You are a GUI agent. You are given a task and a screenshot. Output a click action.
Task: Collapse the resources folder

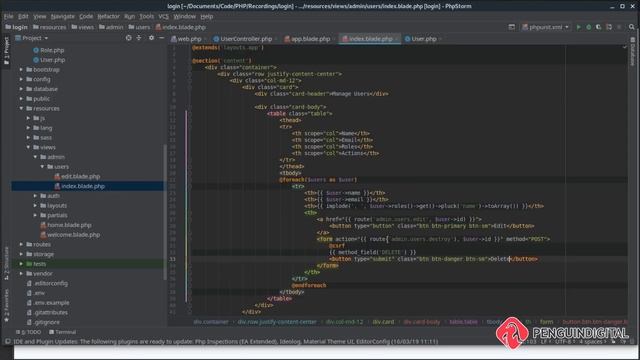pyautogui.click(x=21, y=108)
